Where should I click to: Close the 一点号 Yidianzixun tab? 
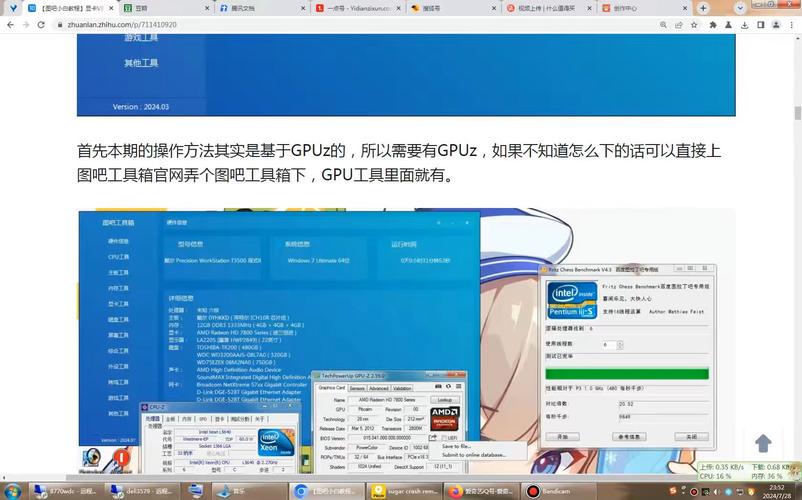(398, 8)
